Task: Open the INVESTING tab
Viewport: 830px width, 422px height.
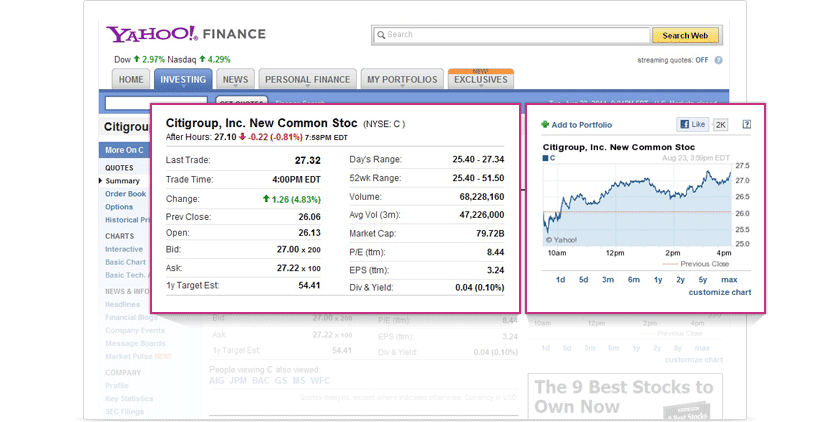Action: [183, 79]
